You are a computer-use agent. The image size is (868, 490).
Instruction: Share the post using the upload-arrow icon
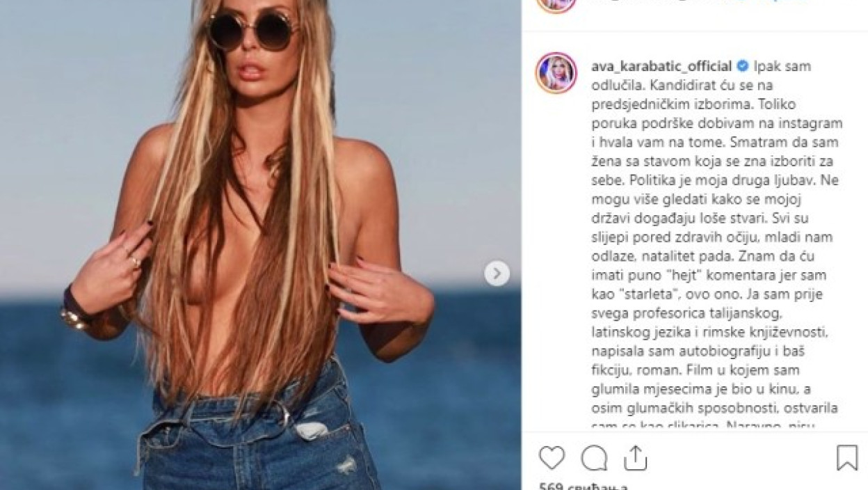pos(635,458)
